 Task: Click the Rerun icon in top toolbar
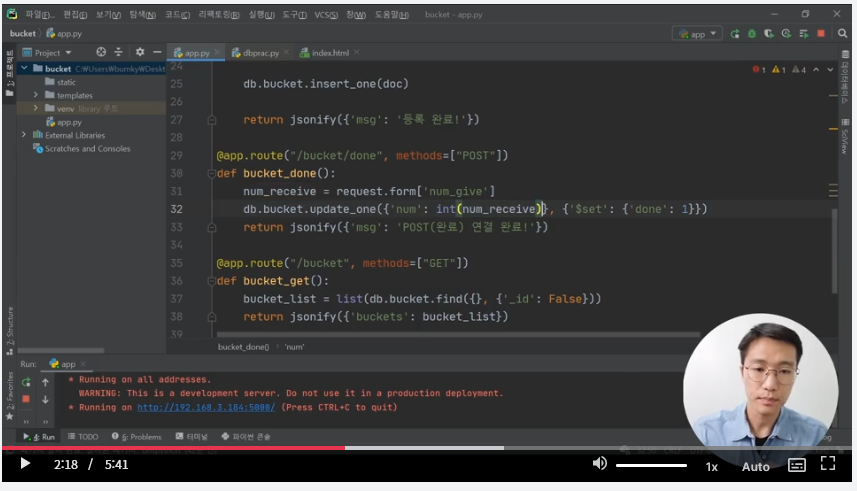(x=735, y=34)
